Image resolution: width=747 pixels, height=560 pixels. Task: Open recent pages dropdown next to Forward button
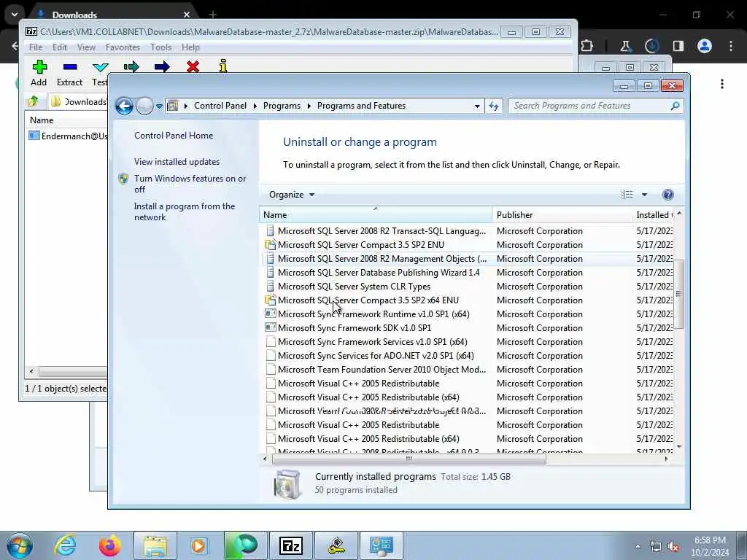(x=159, y=106)
